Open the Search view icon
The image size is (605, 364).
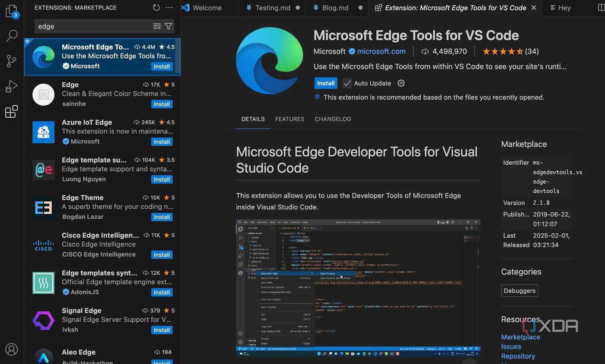12,36
